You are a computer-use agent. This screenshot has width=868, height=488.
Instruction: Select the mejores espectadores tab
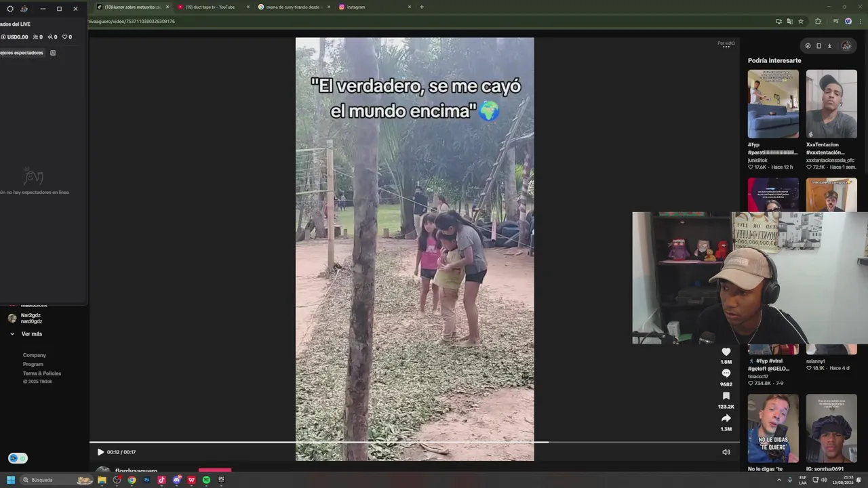pyautogui.click(x=22, y=53)
